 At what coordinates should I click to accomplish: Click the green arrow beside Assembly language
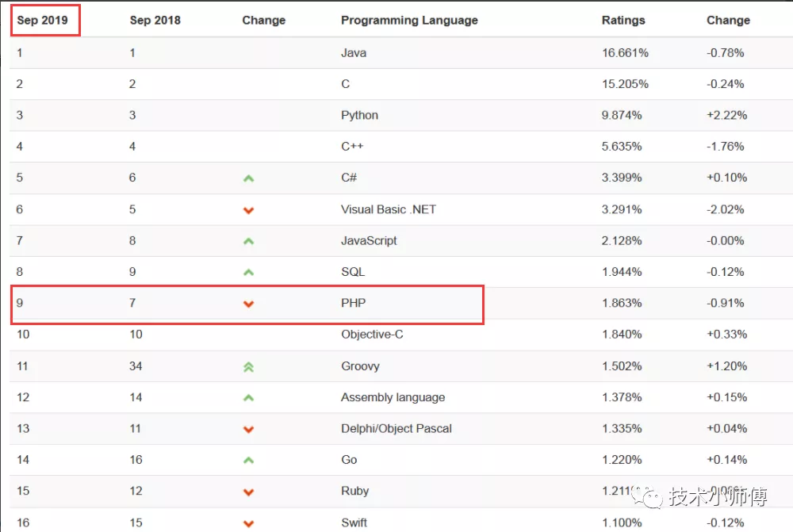[248, 397]
